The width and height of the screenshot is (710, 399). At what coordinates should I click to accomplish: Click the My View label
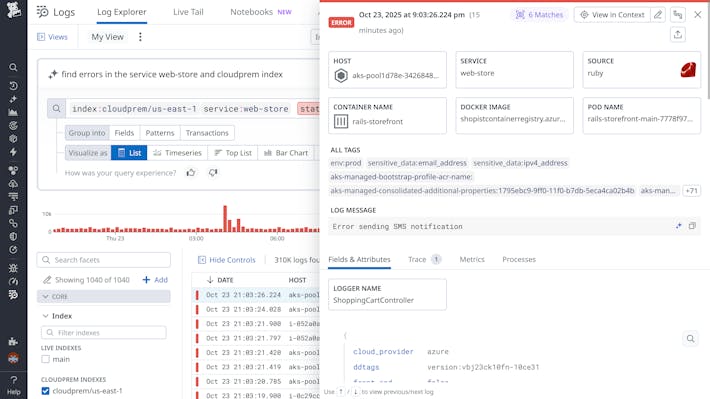click(x=107, y=37)
